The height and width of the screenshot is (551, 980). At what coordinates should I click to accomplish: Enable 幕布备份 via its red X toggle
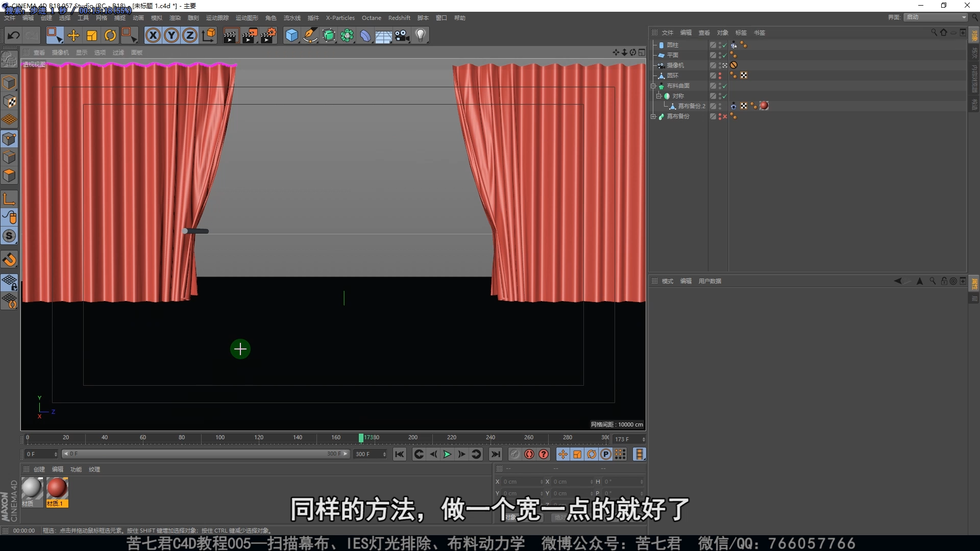(725, 117)
